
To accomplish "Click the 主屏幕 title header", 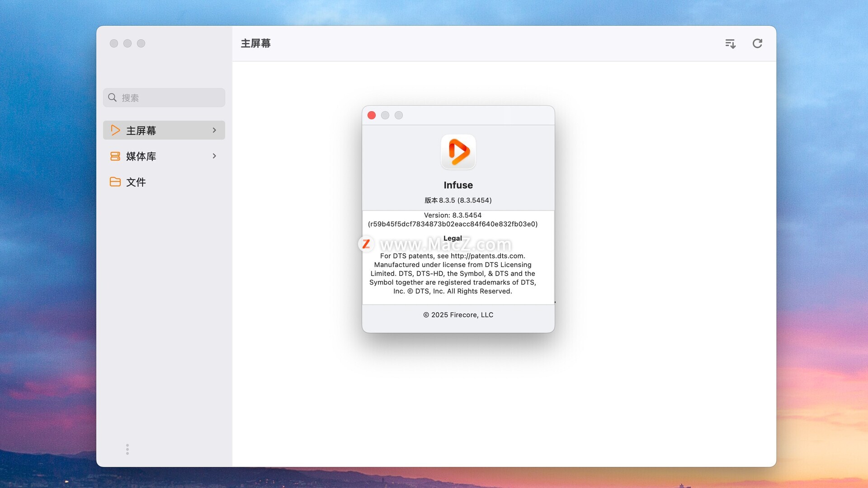I will tap(256, 43).
